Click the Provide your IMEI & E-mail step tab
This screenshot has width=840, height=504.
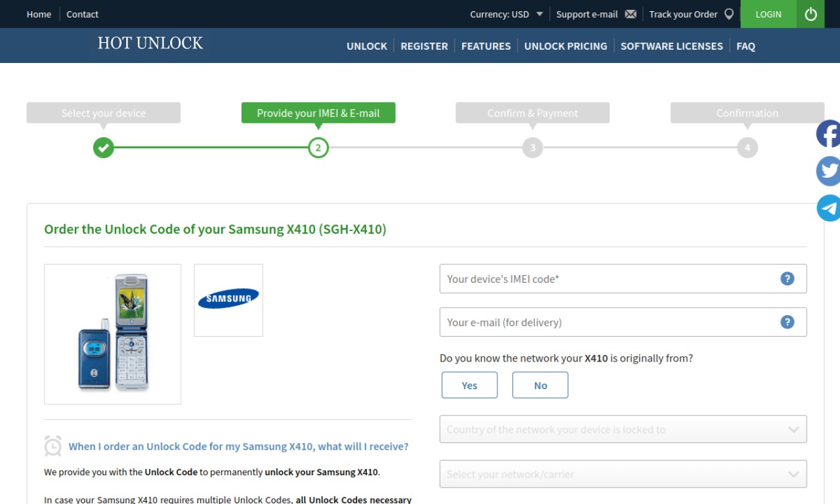pos(318,113)
